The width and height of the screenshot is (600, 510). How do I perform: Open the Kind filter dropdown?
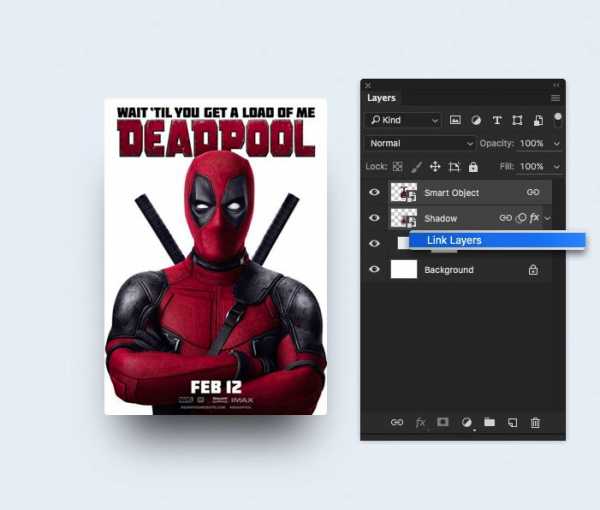coord(403,120)
